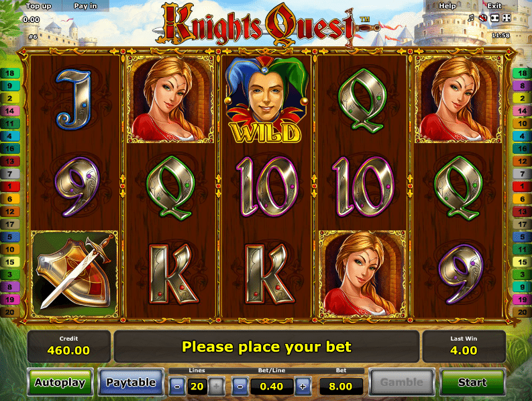Unmute the crossed-out speaker sound icon
532x401 pixels.
483,17
